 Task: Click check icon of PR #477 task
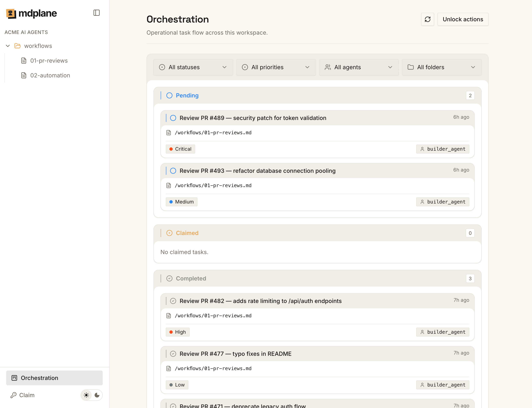point(173,354)
